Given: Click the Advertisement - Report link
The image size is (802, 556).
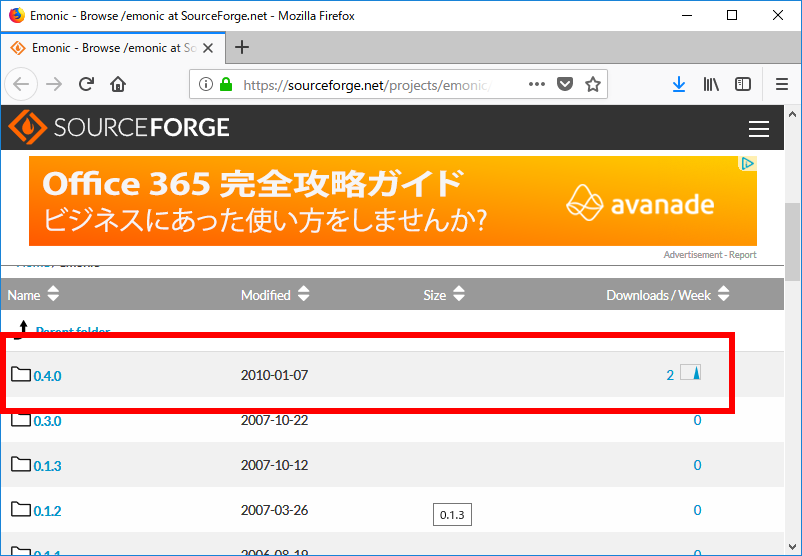Looking at the screenshot, I should click(x=710, y=255).
